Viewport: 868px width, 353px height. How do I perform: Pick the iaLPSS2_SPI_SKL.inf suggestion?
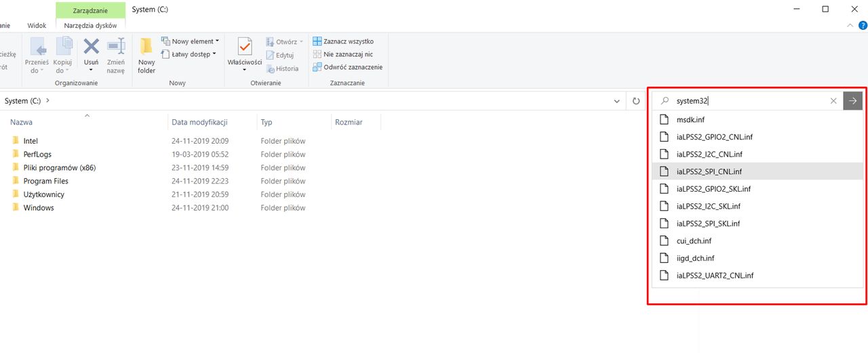point(757,224)
